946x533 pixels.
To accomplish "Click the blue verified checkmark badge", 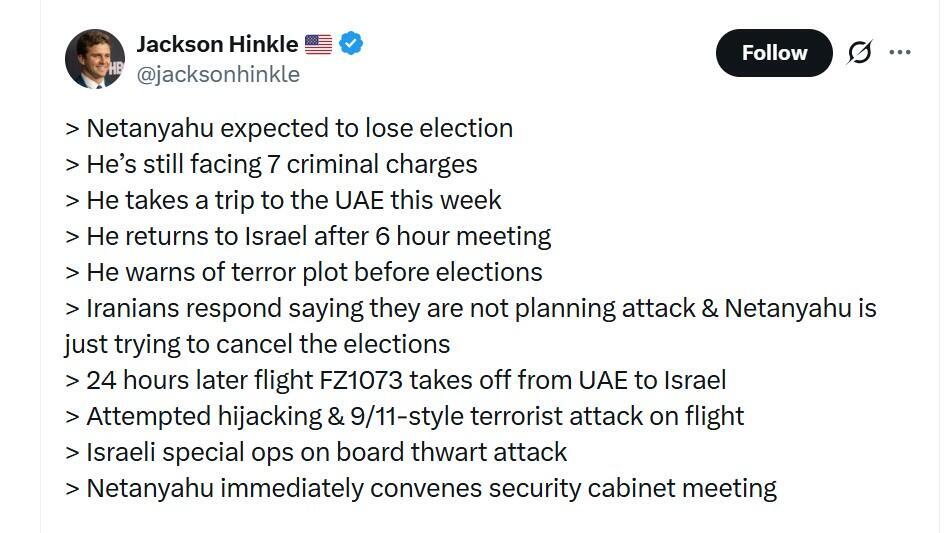I will click(x=351, y=43).
